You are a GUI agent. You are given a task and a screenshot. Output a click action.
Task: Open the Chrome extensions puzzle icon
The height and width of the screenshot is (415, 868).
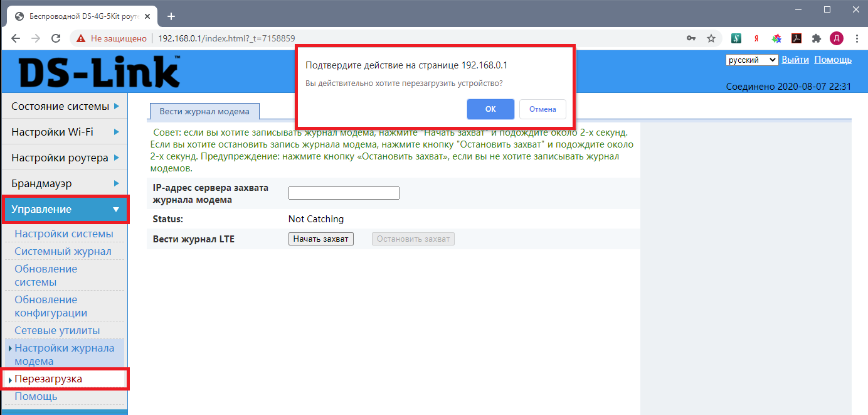[x=816, y=38]
